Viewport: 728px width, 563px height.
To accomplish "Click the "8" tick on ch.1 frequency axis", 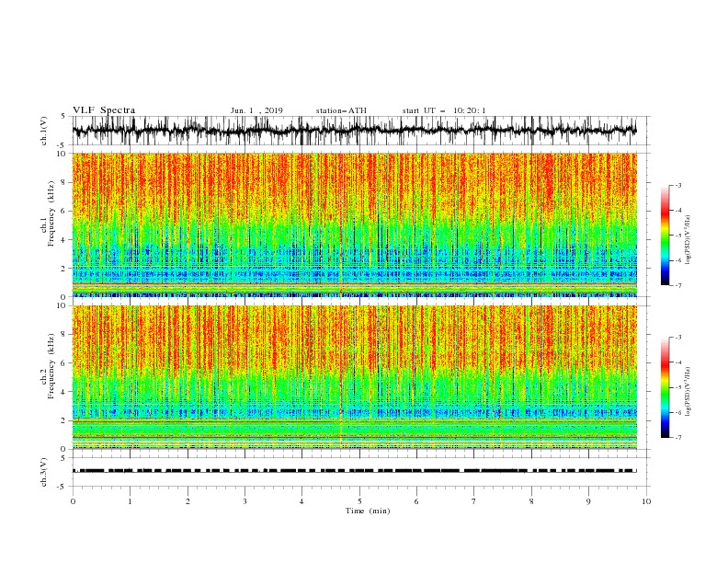I will tap(64, 182).
